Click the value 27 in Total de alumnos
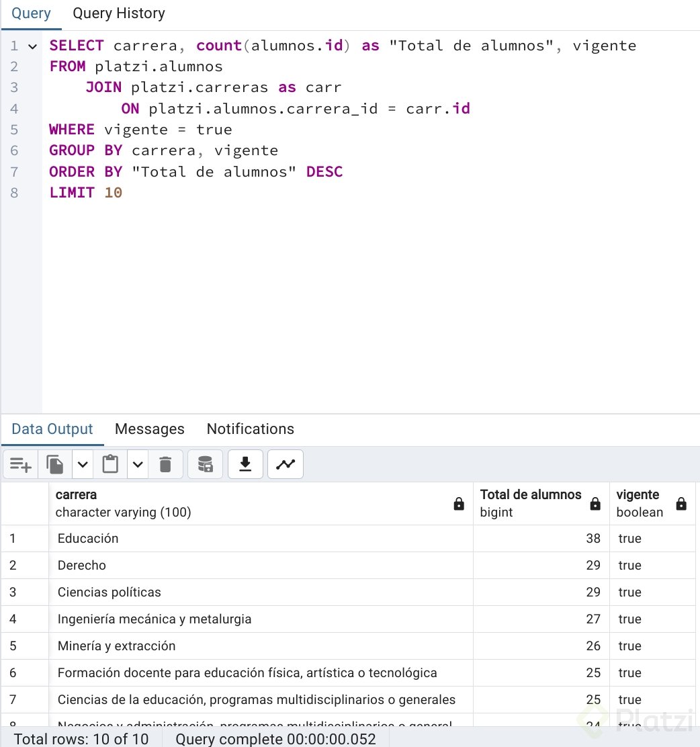700x747 pixels. (x=593, y=619)
